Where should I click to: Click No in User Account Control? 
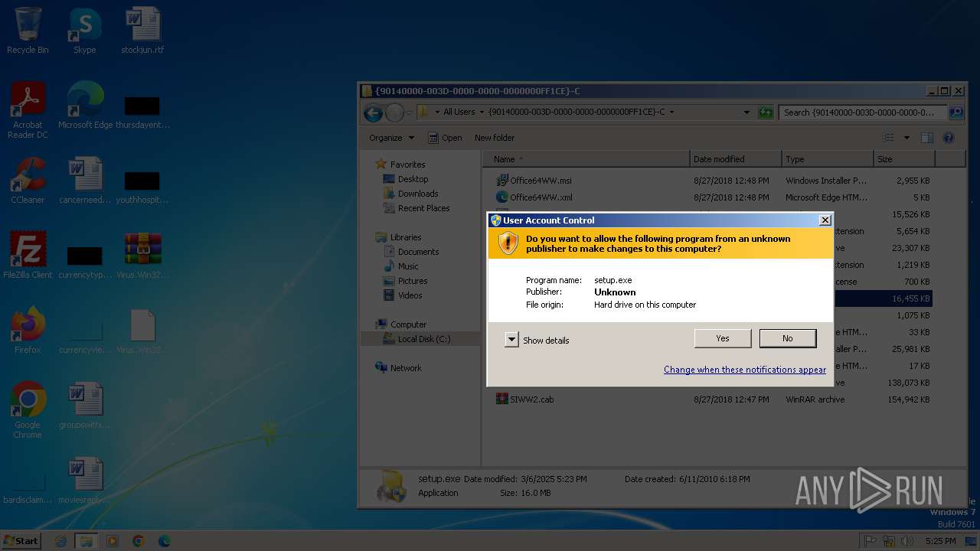click(788, 338)
